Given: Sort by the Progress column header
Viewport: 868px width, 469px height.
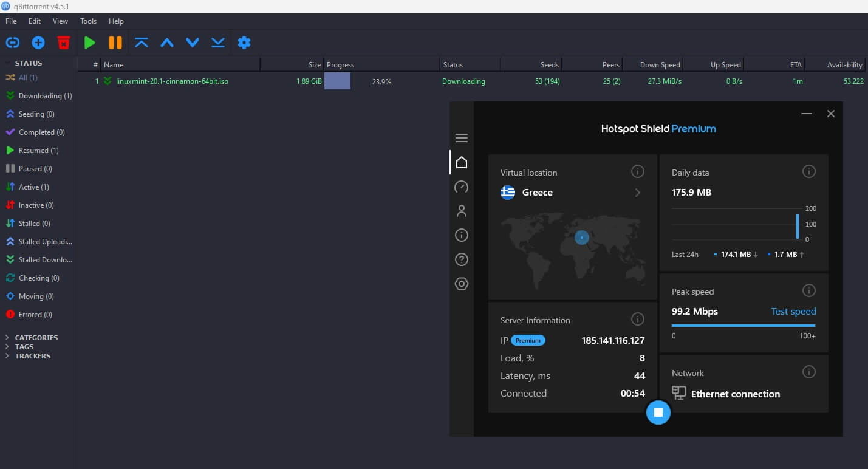Looking at the screenshot, I should coord(382,64).
